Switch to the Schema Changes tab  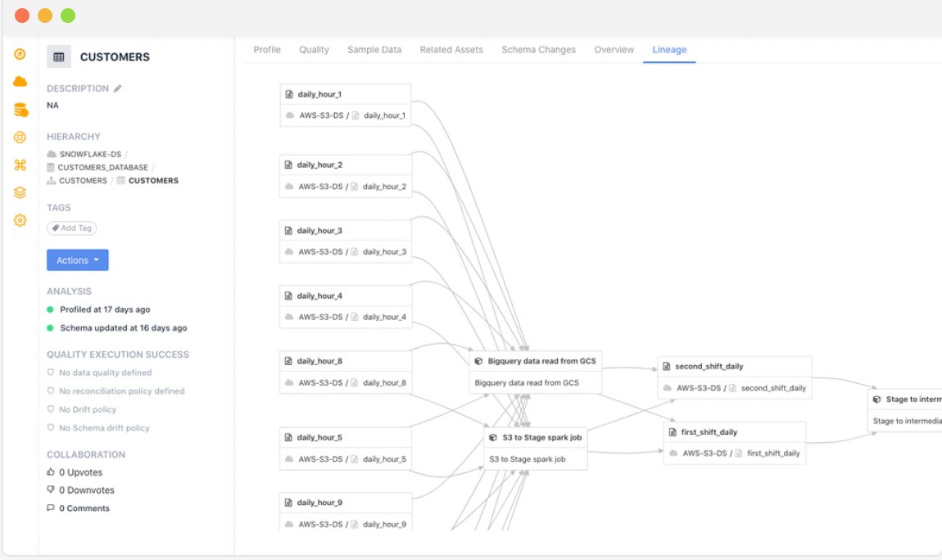point(538,50)
